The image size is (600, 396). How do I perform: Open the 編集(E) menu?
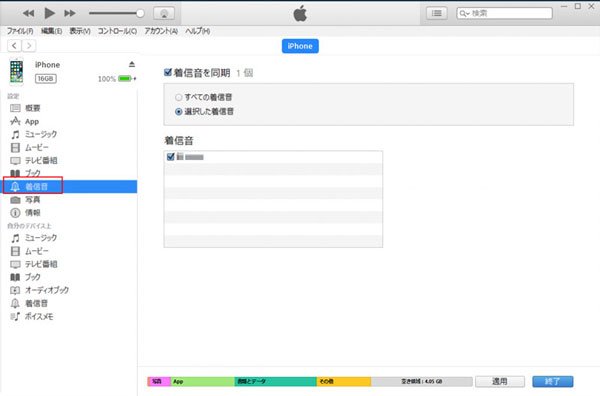[51, 31]
